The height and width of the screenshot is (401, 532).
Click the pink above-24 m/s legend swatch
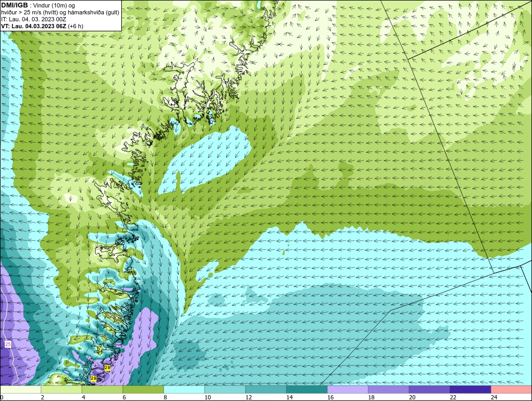coord(511,389)
